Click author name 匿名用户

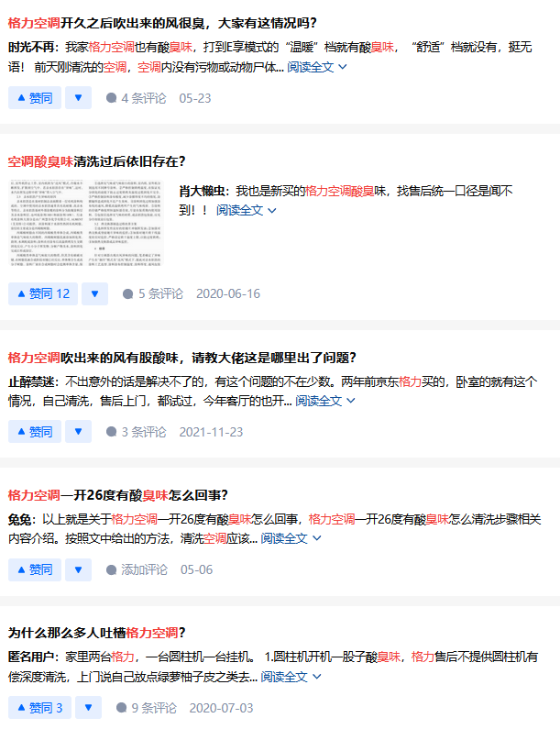(x=31, y=657)
